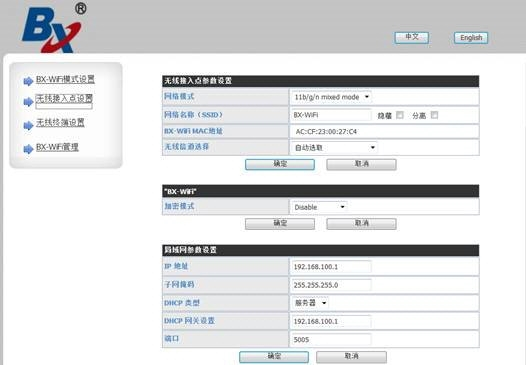Click the 子网掩码 label

[179, 284]
